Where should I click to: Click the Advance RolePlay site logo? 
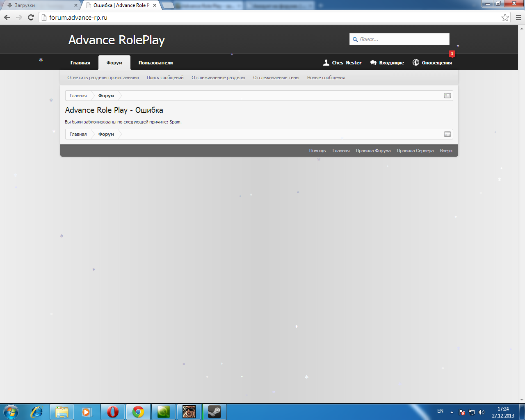pyautogui.click(x=116, y=40)
